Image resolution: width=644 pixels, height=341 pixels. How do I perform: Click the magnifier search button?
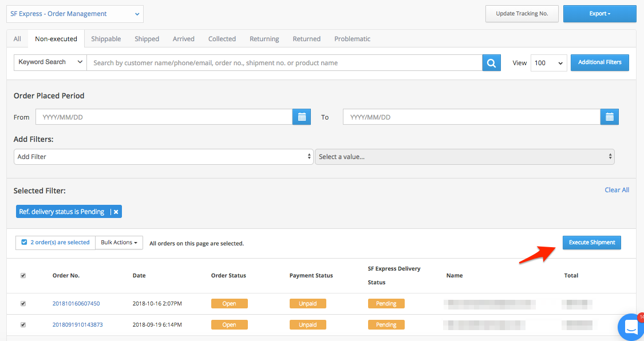(x=491, y=63)
